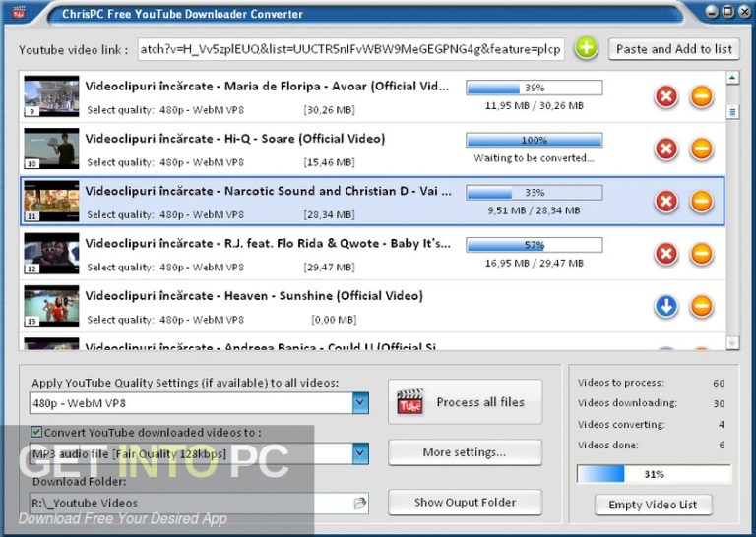Remove Maria de Floripa video from list
Screen dimensions: 756x537
(702, 96)
